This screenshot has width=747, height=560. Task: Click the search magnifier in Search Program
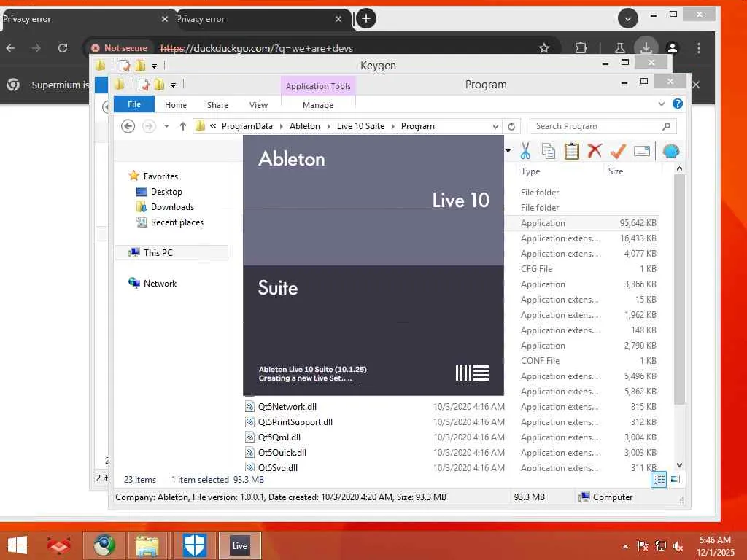[666, 126]
